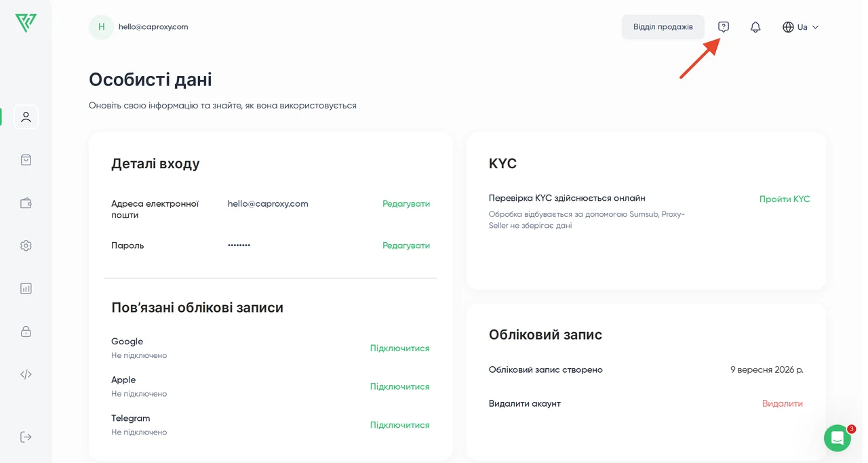Click the logout arrow icon
868x463 pixels.
(26, 437)
